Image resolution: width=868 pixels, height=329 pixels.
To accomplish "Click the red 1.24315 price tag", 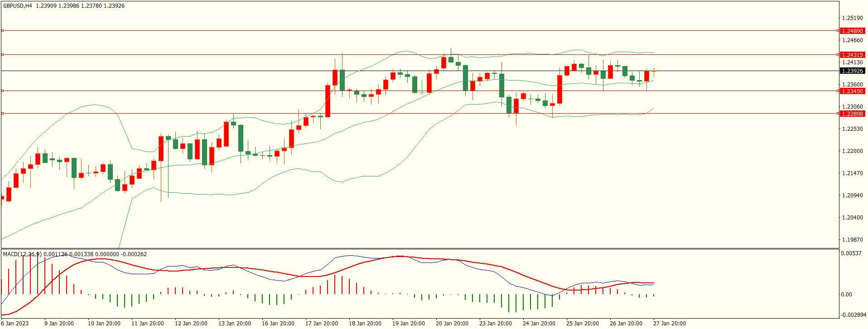I will tap(852, 55).
